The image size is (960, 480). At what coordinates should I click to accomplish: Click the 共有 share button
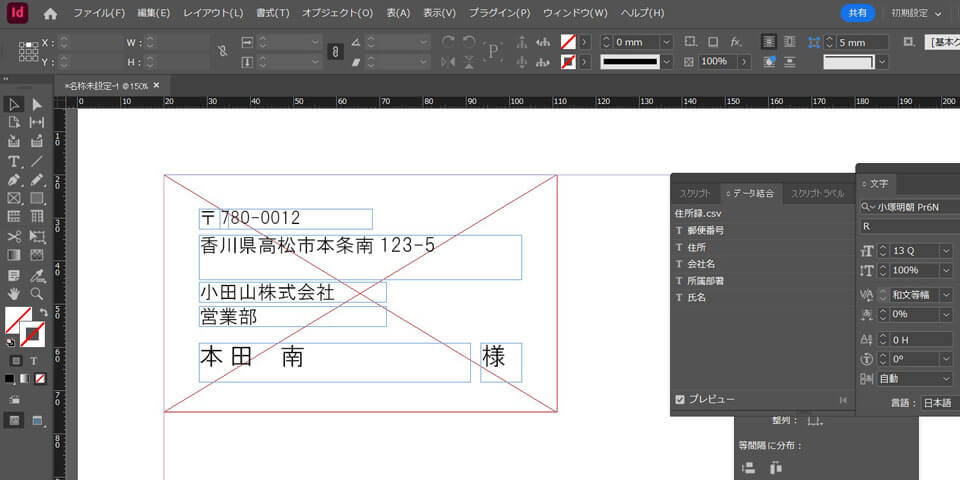tap(857, 14)
